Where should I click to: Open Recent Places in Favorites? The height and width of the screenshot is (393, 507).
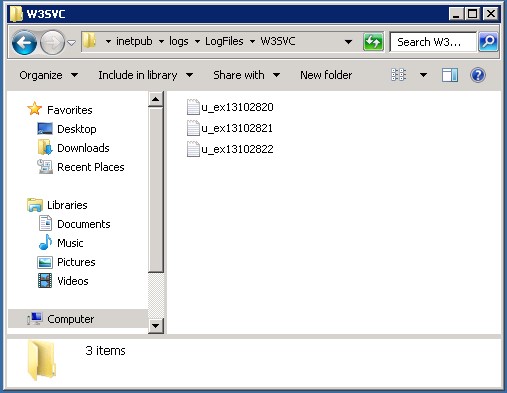point(91,167)
